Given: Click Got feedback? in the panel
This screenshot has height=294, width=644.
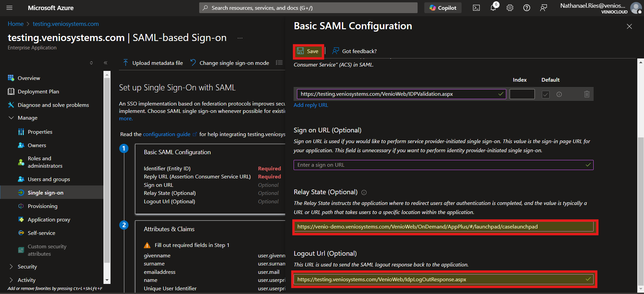Looking at the screenshot, I should point(354,51).
